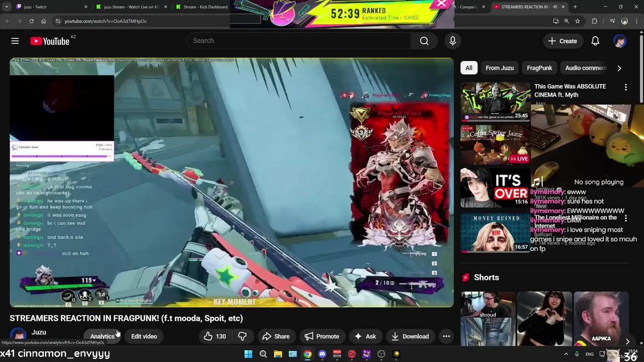Open the MONEY RUINED HIM suggested video
644x362 pixels.
[495, 232]
